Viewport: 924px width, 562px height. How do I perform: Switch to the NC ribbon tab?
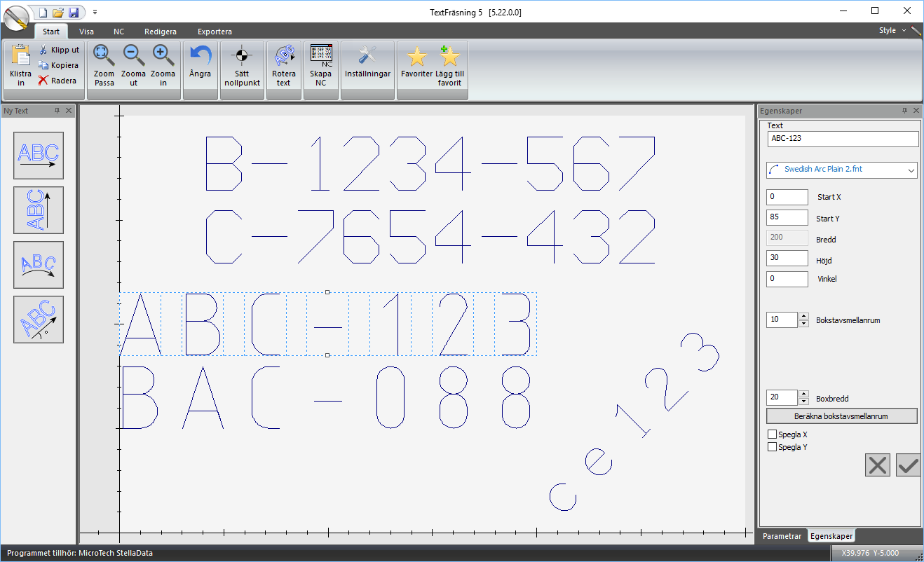tap(119, 32)
